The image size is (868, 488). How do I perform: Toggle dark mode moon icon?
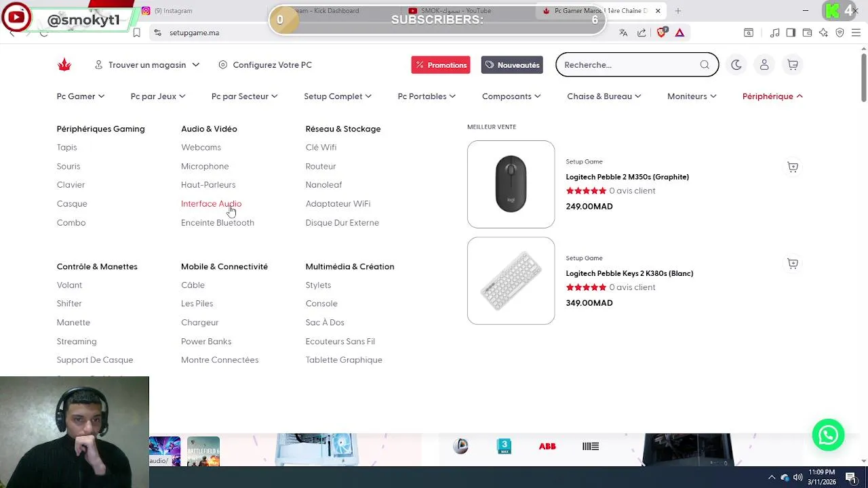[x=736, y=65]
